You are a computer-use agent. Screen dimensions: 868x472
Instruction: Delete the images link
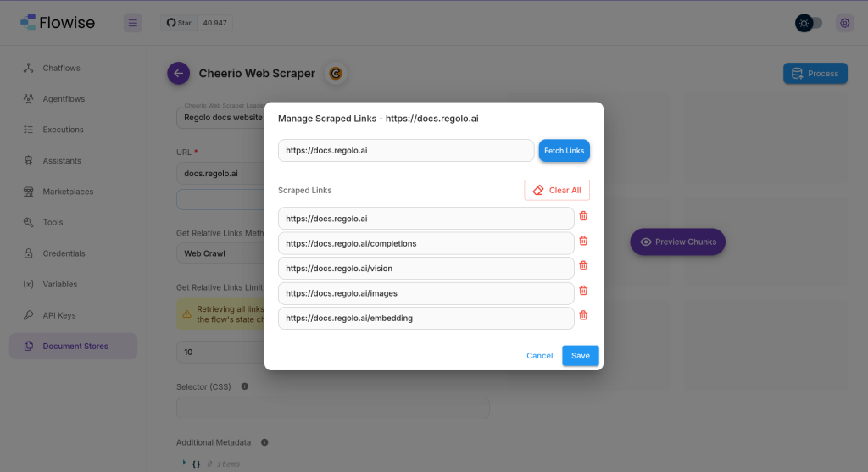583,291
